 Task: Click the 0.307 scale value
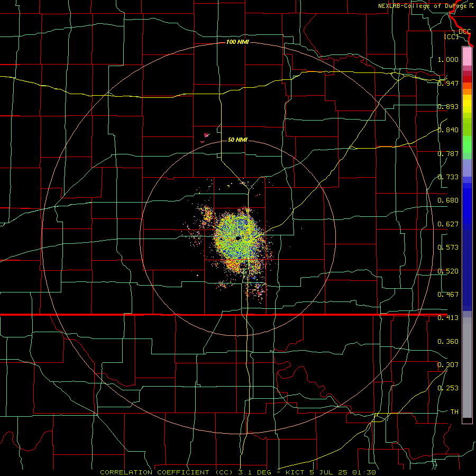tap(448, 365)
